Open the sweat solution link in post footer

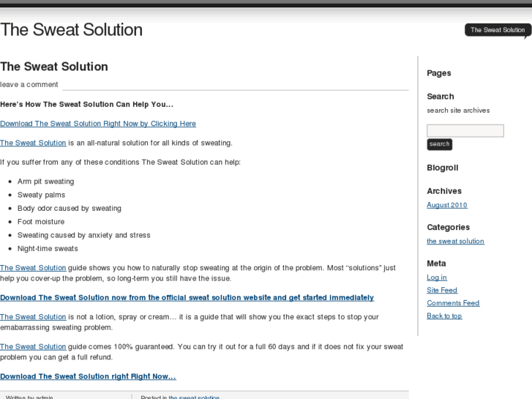click(x=194, y=397)
